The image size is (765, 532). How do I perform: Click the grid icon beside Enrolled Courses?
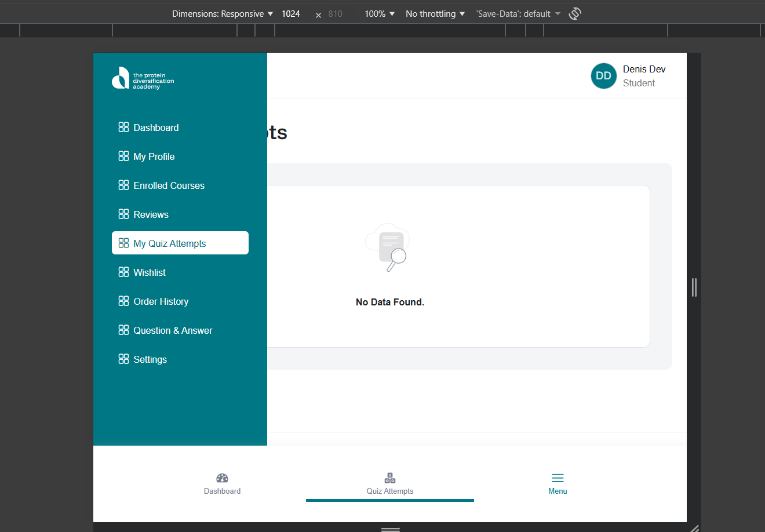pos(123,185)
